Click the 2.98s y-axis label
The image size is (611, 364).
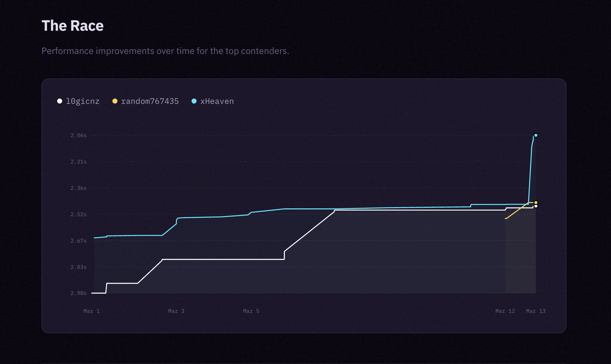[x=78, y=293]
